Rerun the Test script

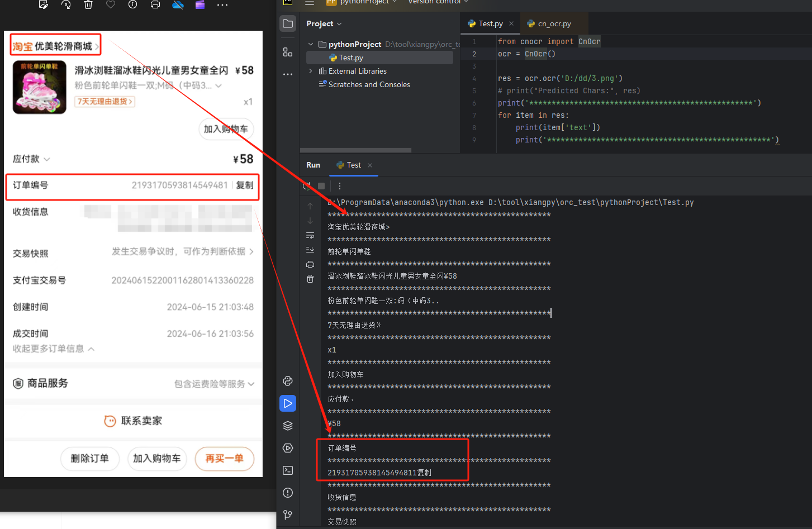(307, 186)
